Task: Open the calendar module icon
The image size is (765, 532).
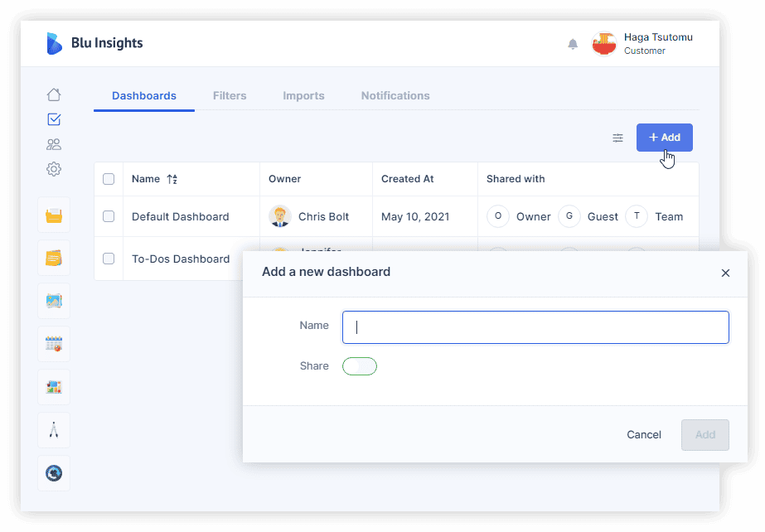Action: [x=54, y=344]
